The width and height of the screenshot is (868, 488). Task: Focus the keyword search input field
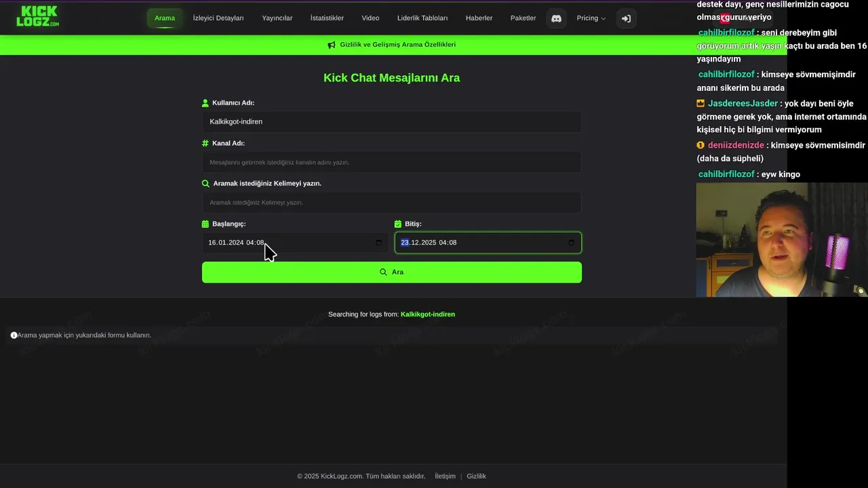pos(392,202)
